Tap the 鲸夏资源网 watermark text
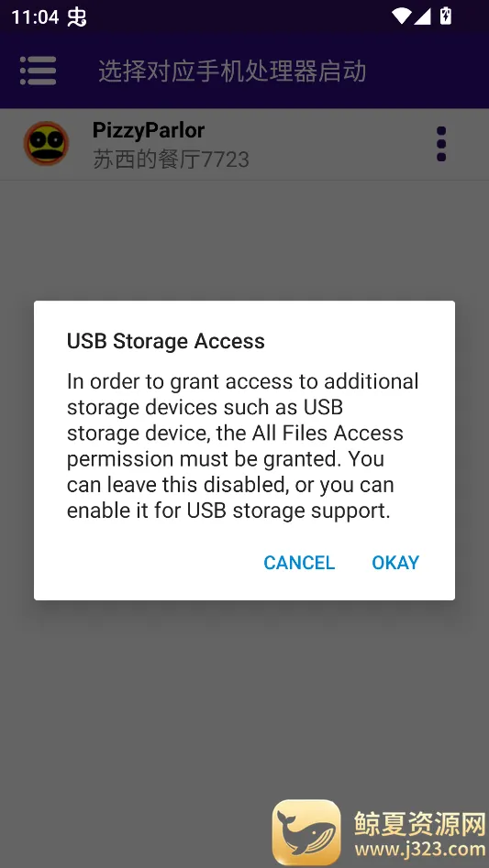Viewport: 489px width, 868px height. (x=420, y=822)
